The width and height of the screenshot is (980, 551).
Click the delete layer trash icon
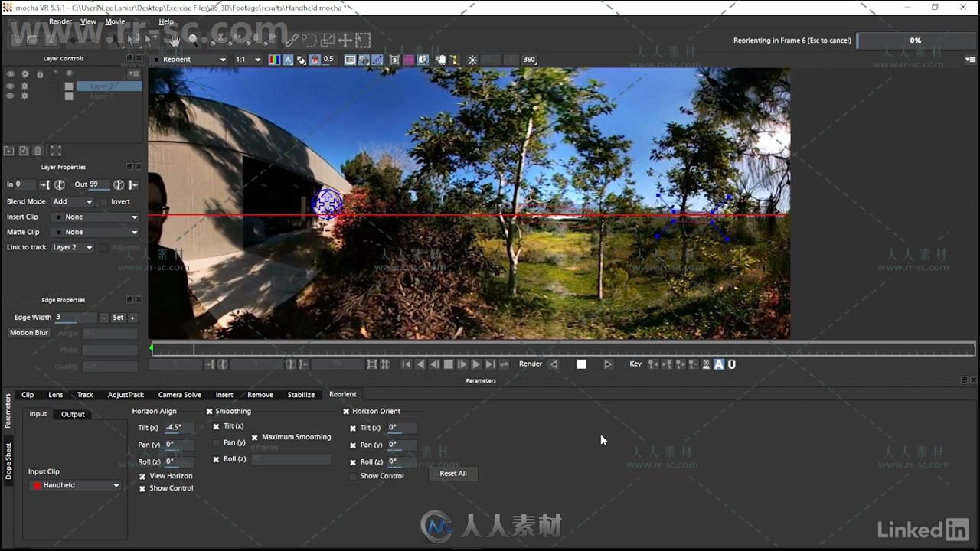38,152
